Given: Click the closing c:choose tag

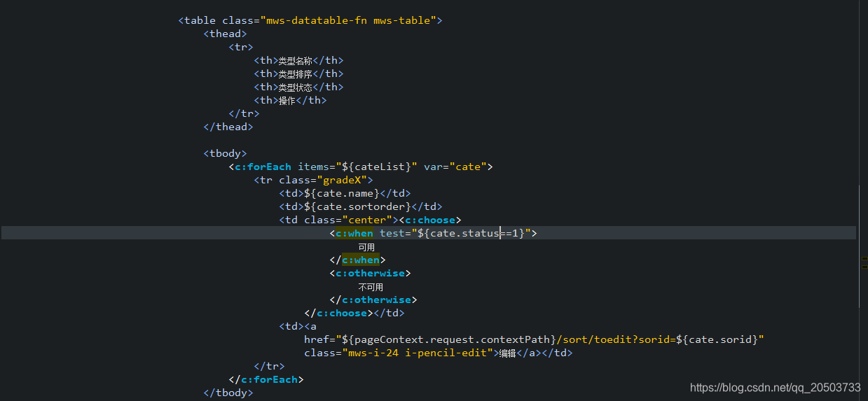Looking at the screenshot, I should pyautogui.click(x=338, y=313).
